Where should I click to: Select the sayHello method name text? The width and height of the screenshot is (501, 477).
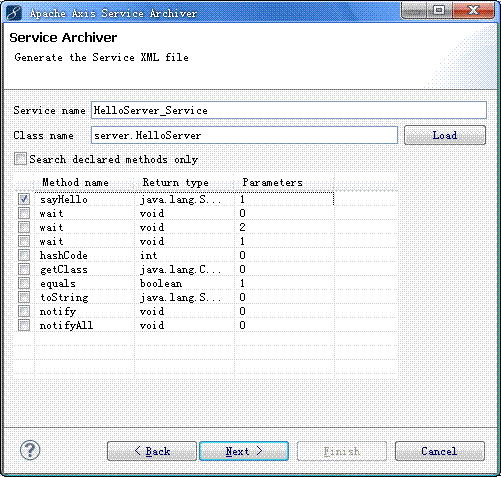pyautogui.click(x=64, y=199)
